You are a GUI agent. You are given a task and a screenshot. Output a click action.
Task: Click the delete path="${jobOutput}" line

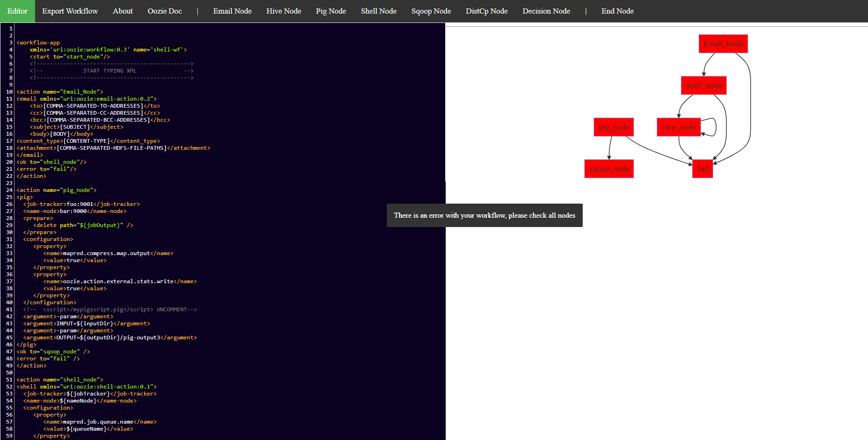pyautogui.click(x=83, y=225)
